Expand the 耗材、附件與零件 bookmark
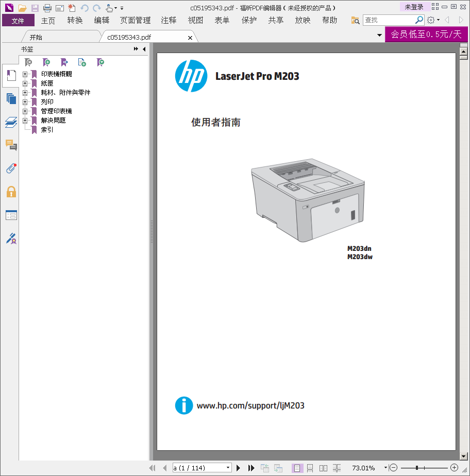Viewport: 470px width, 476px height. click(25, 93)
